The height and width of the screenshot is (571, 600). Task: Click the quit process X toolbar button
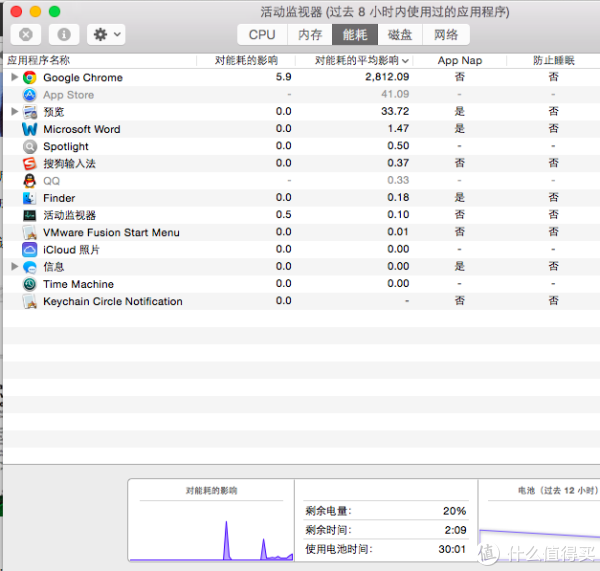tap(26, 35)
